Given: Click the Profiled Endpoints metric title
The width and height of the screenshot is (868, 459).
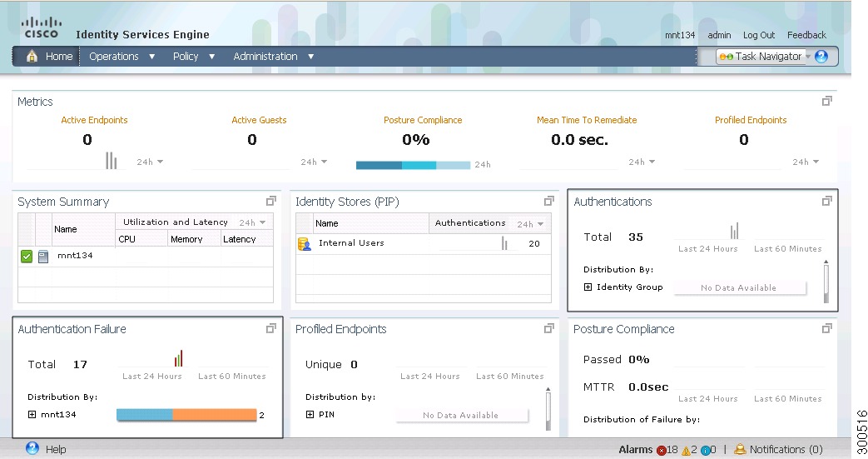Looking at the screenshot, I should [751, 120].
